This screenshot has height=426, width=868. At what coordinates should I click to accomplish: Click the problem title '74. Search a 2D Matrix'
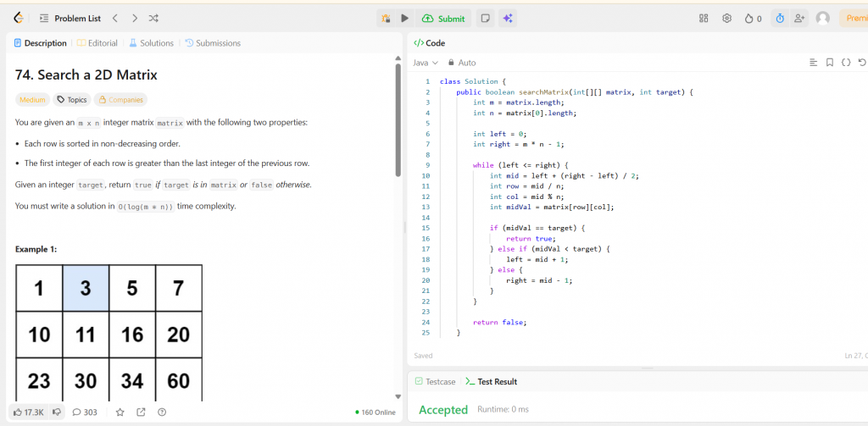point(86,75)
